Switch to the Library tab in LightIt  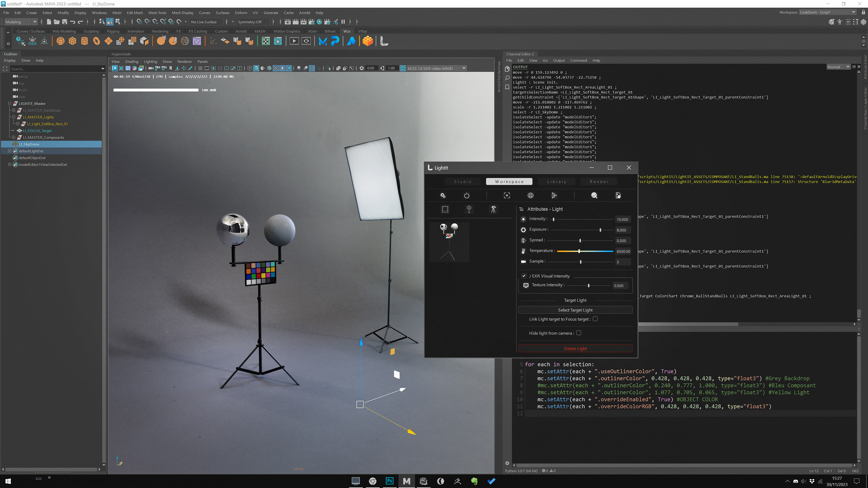[x=557, y=181]
